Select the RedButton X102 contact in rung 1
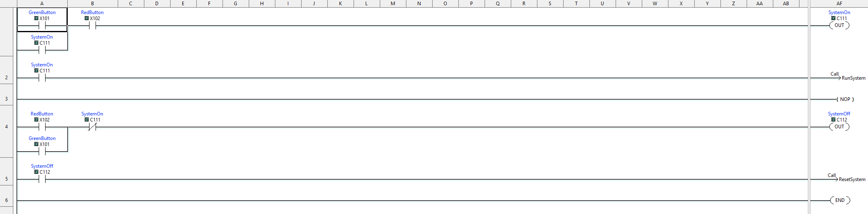The width and height of the screenshot is (868, 214). 92,20
